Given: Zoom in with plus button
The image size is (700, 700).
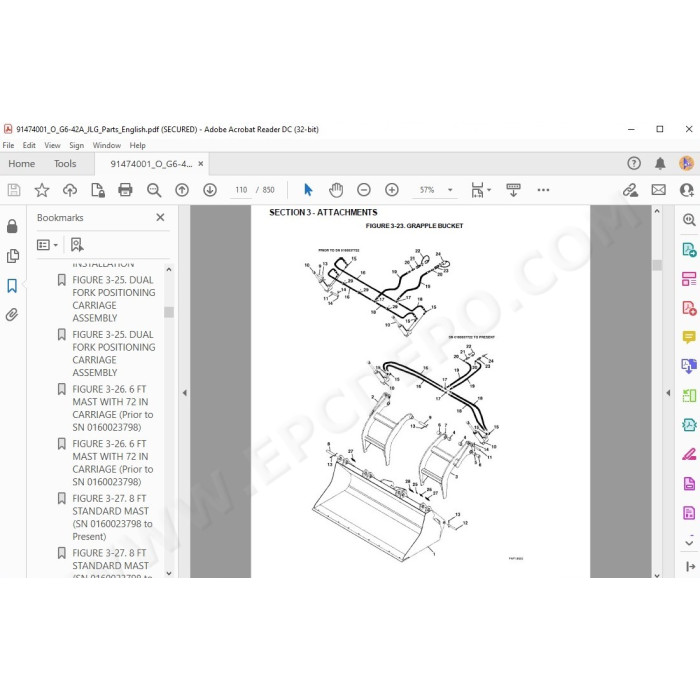Looking at the screenshot, I should (x=392, y=190).
